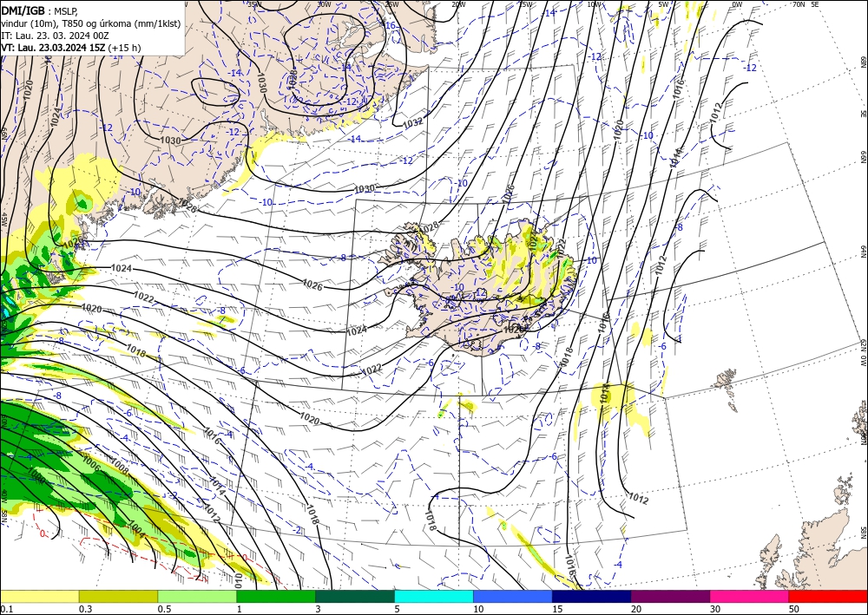Click the '1032' isobar label
The height and width of the screenshot is (615, 868).
click(413, 123)
